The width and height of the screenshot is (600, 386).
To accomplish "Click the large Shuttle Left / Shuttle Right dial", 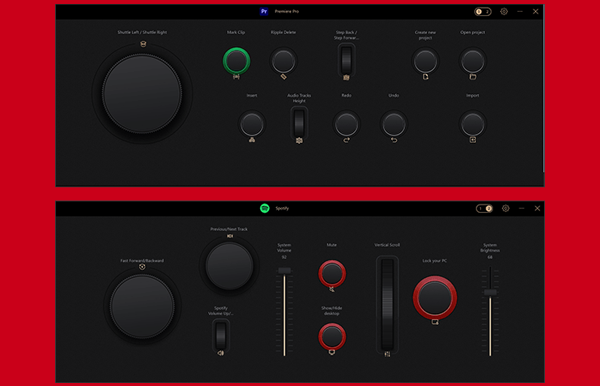I will point(142,94).
